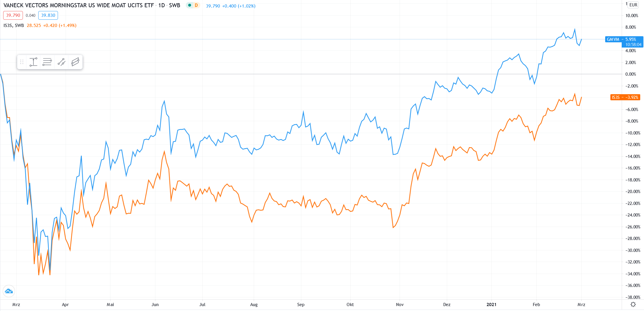Select the parallel channel drawing tool
Viewport: 644px width, 311px height.
pos(75,62)
